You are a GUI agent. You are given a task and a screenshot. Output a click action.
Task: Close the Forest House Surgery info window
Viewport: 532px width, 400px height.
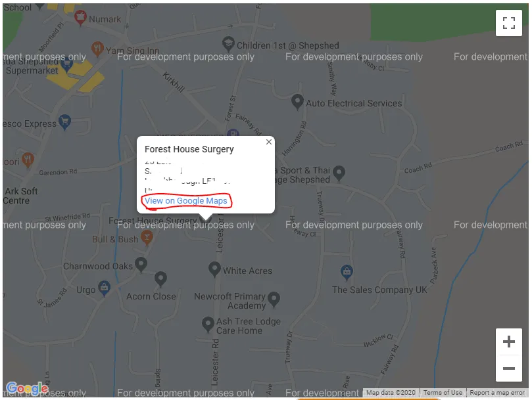coord(269,142)
